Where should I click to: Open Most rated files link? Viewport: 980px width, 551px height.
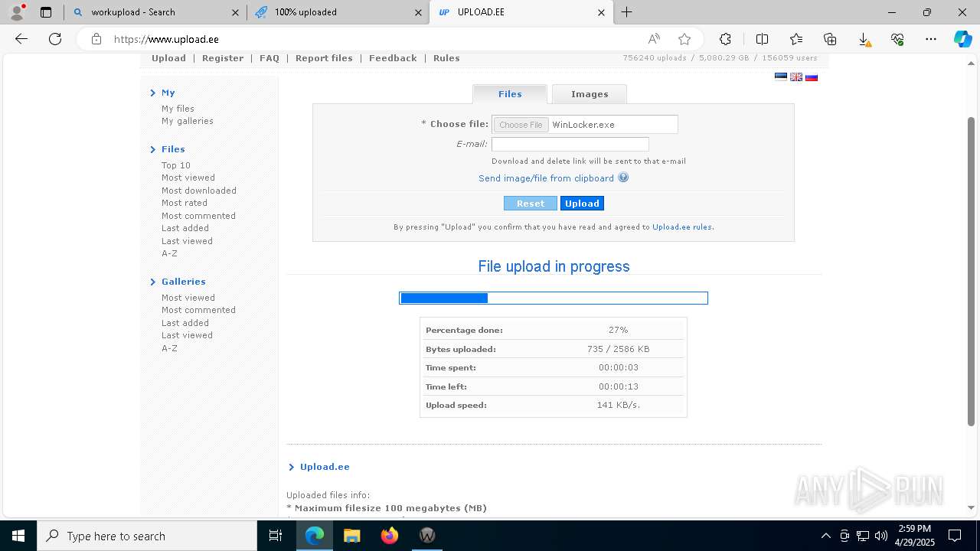point(185,203)
